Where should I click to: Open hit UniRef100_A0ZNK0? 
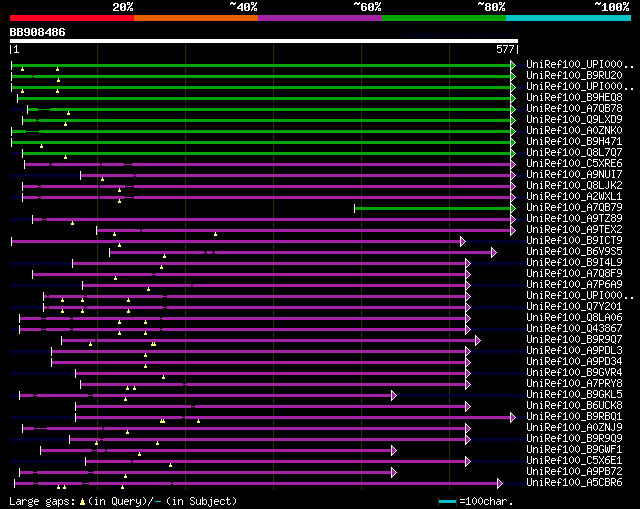pyautogui.click(x=574, y=131)
